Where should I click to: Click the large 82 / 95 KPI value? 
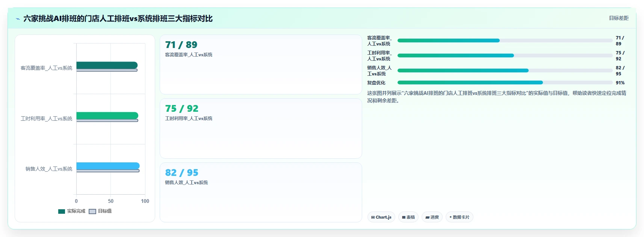(182, 172)
